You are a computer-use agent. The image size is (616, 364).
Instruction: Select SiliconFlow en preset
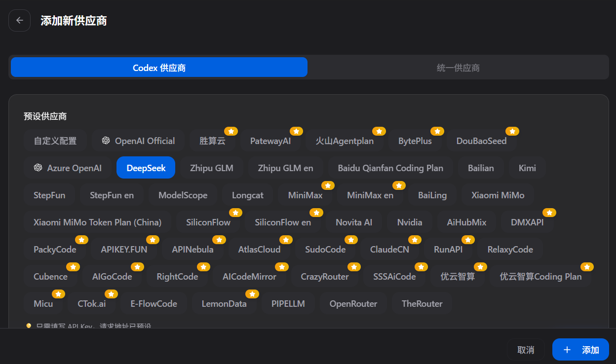(283, 222)
